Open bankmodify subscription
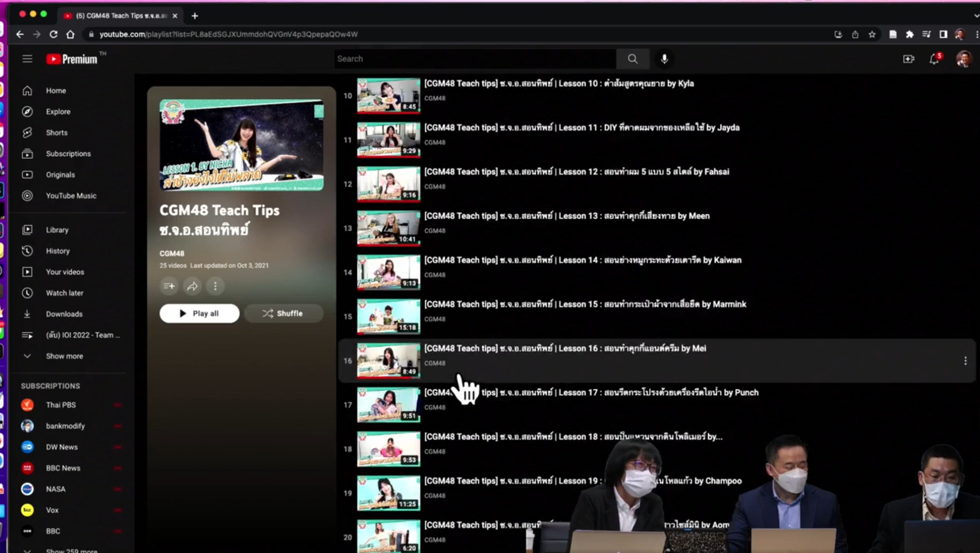The height and width of the screenshot is (553, 980). 68,426
